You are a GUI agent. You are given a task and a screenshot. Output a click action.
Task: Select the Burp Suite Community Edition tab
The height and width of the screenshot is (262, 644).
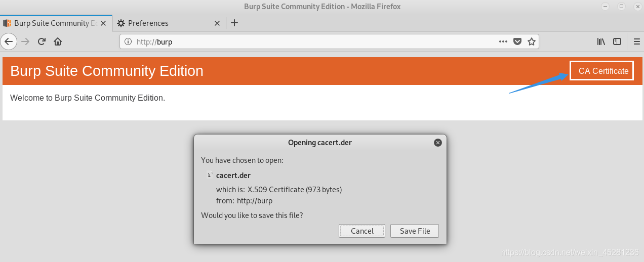click(x=55, y=23)
